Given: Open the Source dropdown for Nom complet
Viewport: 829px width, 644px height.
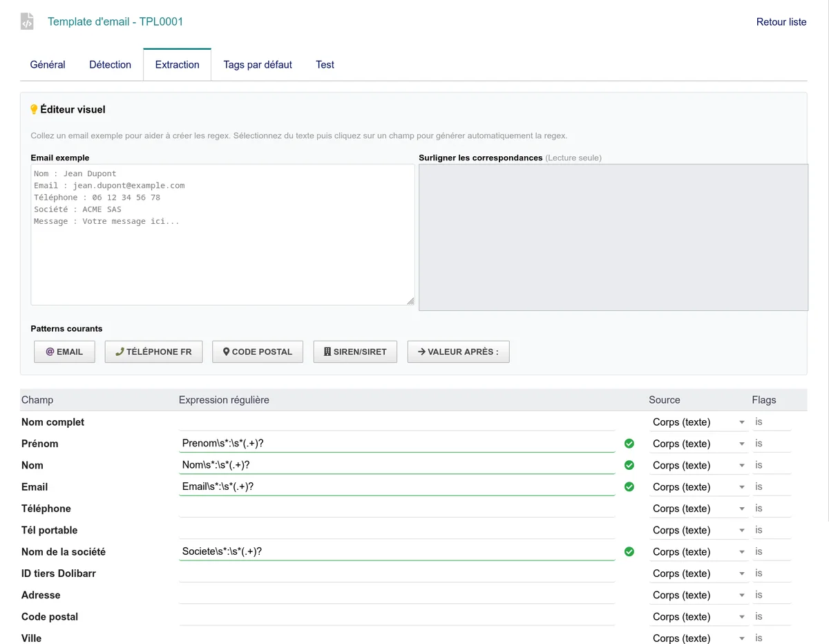Looking at the screenshot, I should click(x=698, y=422).
